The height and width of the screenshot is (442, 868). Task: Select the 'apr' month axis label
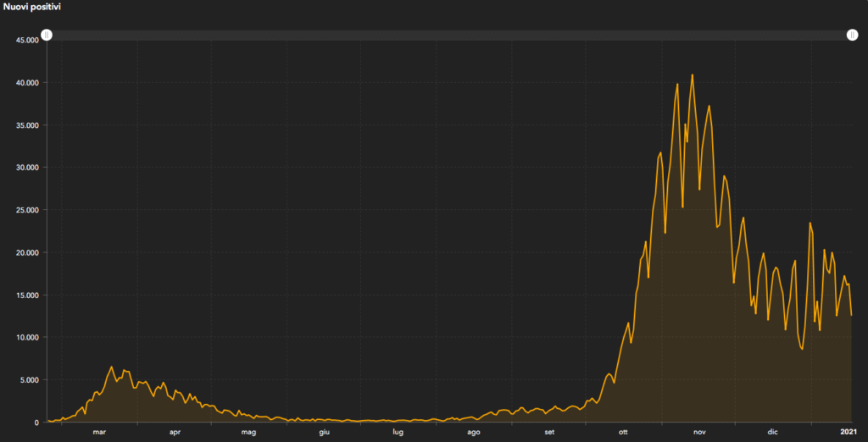click(x=175, y=432)
